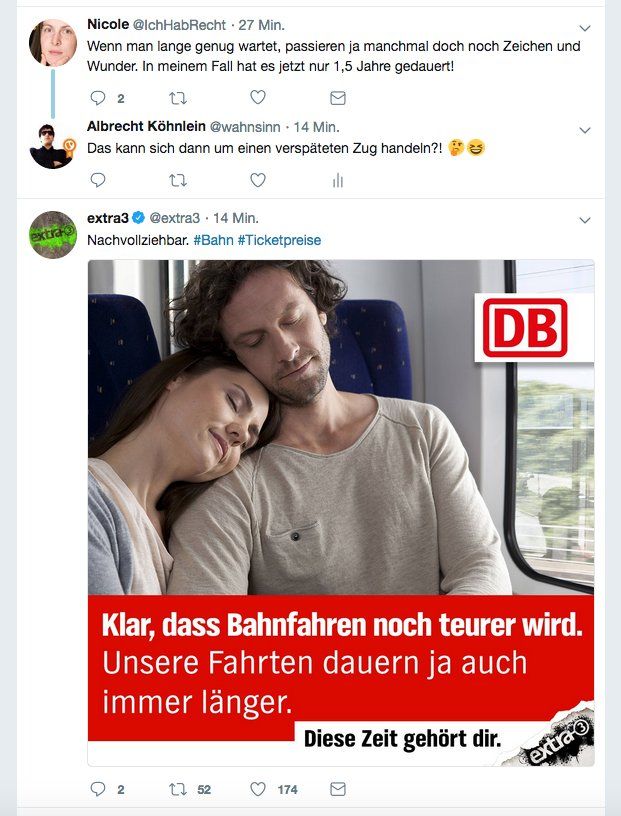The width and height of the screenshot is (621, 816).
Task: Enlarge the DB train parody image
Action: click(x=341, y=513)
